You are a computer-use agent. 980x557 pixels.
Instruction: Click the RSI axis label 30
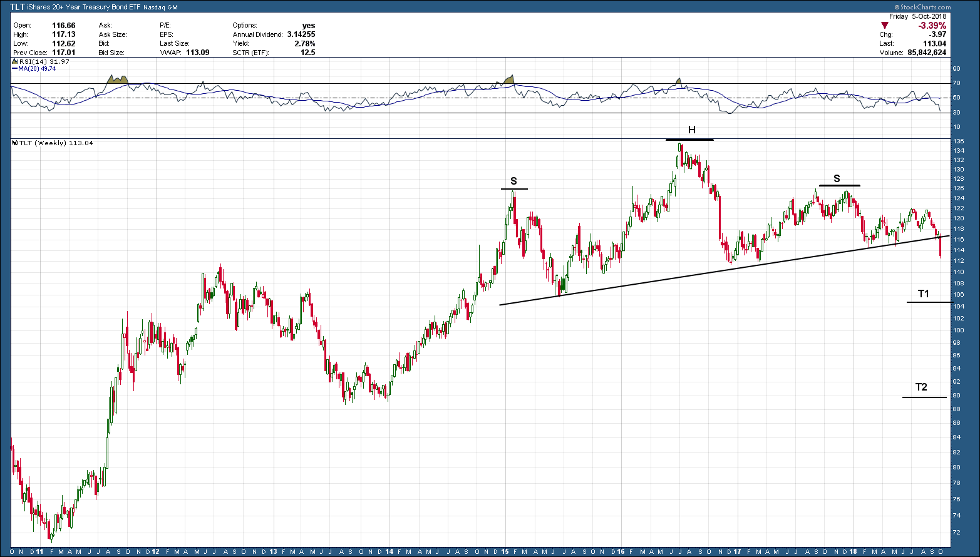coord(957,113)
